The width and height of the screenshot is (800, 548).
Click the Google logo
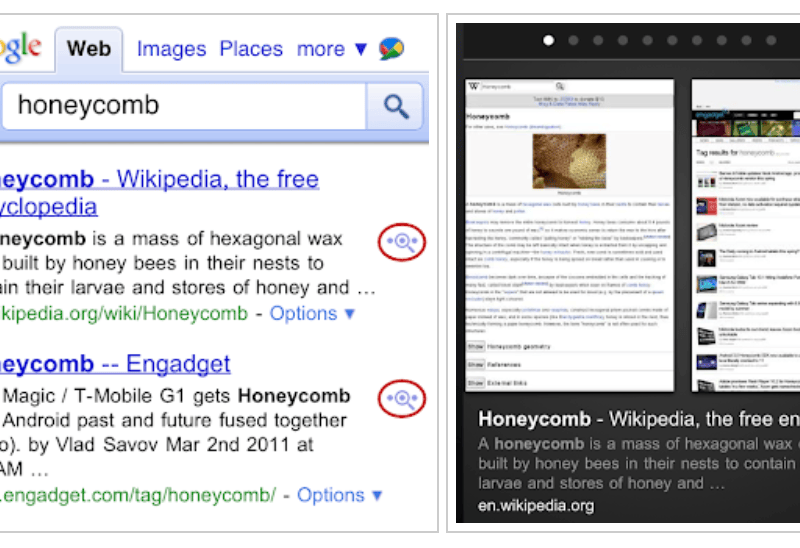point(20,48)
